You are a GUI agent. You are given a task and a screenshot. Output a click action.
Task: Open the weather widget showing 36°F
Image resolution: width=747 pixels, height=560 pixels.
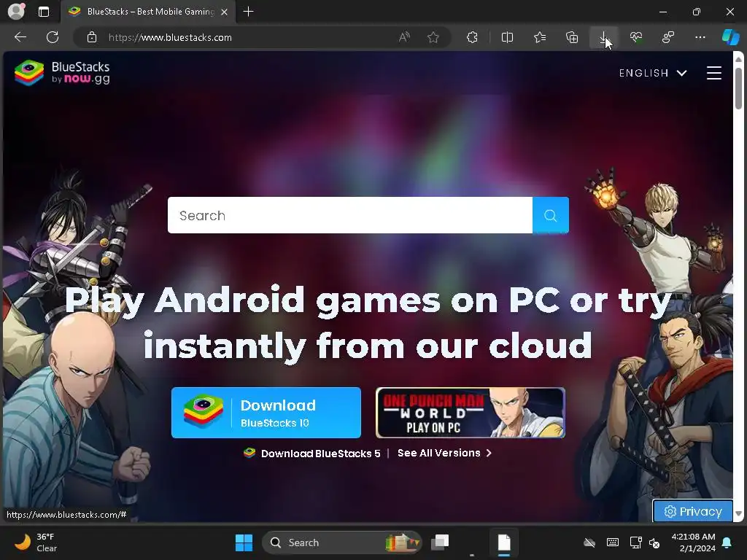pos(36,542)
